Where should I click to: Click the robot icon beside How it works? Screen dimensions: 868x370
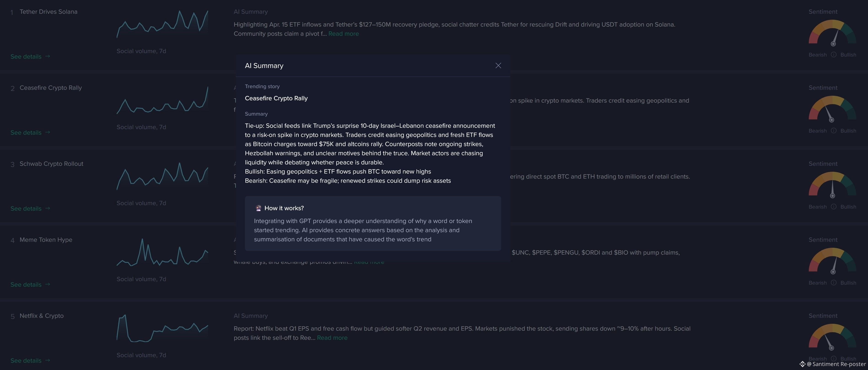(x=258, y=208)
